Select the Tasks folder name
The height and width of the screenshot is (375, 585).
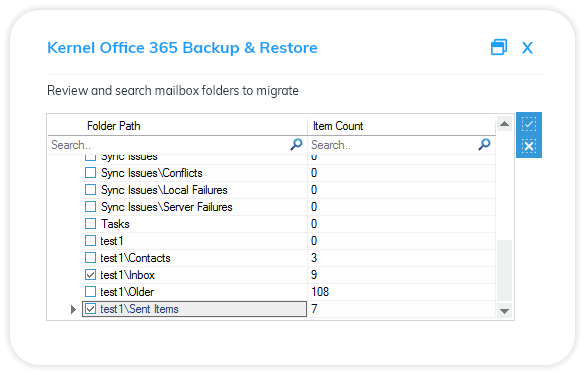coord(115,224)
